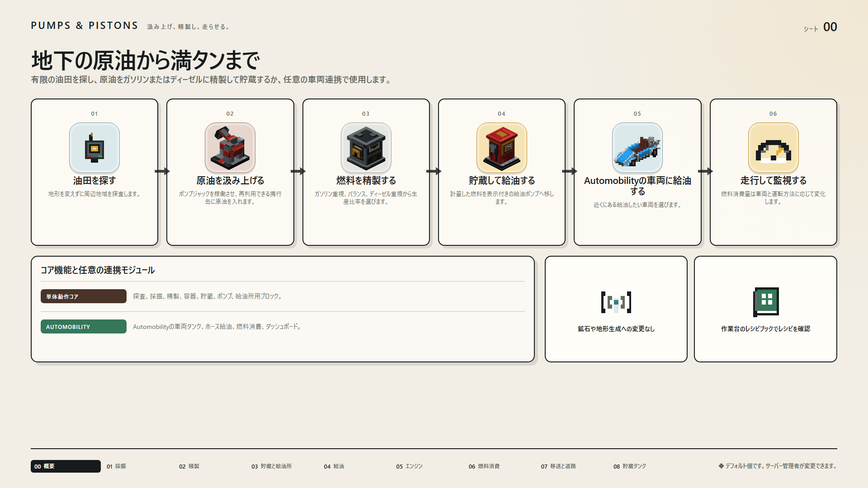Open the 02 精製 tab
868x488 pixels.
pos(189,466)
